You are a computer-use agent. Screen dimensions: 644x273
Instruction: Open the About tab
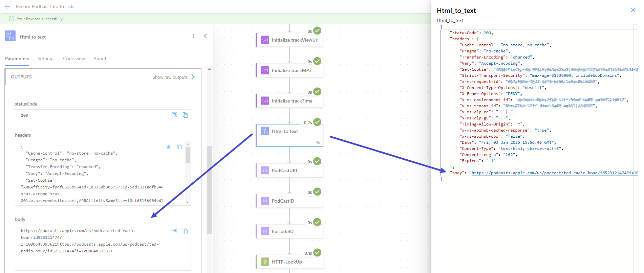100,59
